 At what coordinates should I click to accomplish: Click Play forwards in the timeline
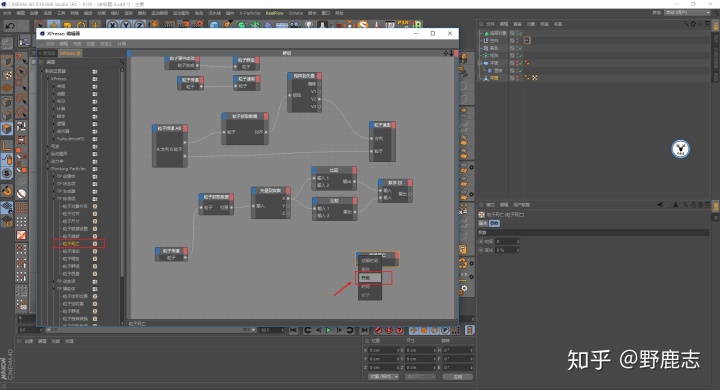pyautogui.click(x=328, y=330)
